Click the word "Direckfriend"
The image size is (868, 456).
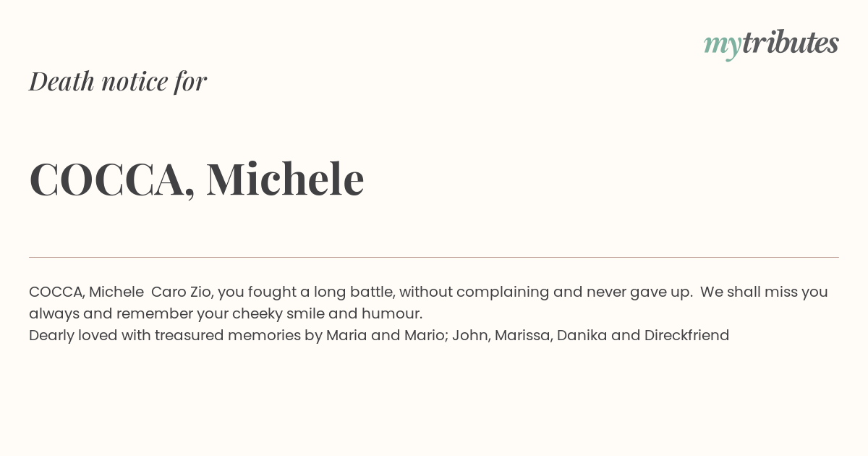pyautogui.click(x=686, y=336)
